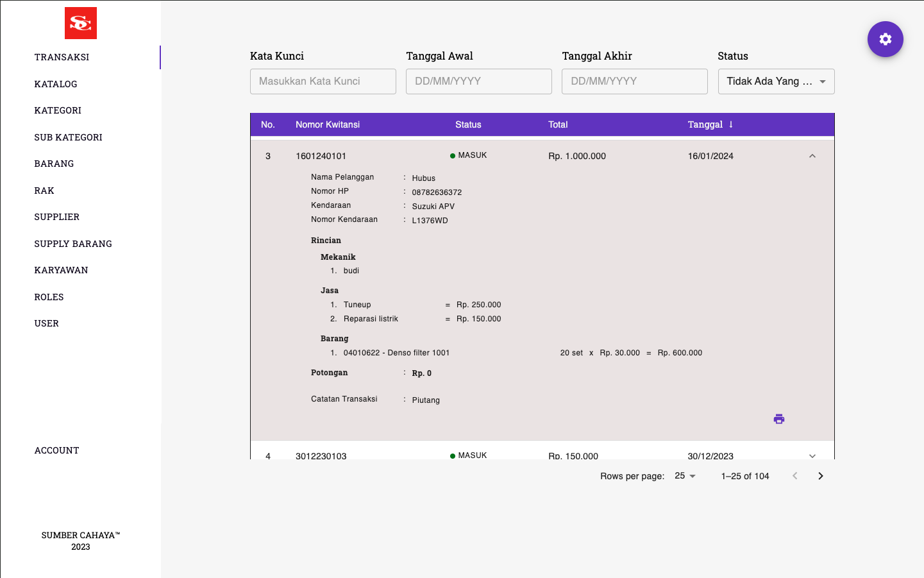Viewport: 924px width, 578px height.
Task: Open the Roles menu item
Action: pos(49,297)
